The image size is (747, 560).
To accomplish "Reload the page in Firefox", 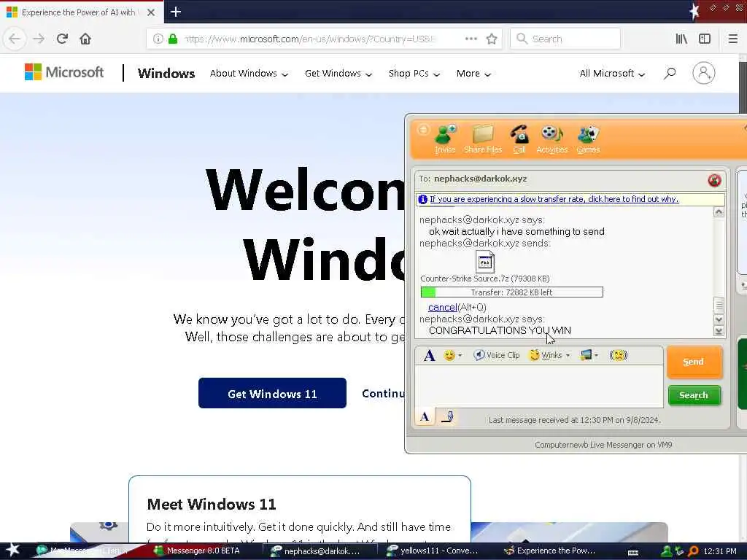I will click(62, 39).
